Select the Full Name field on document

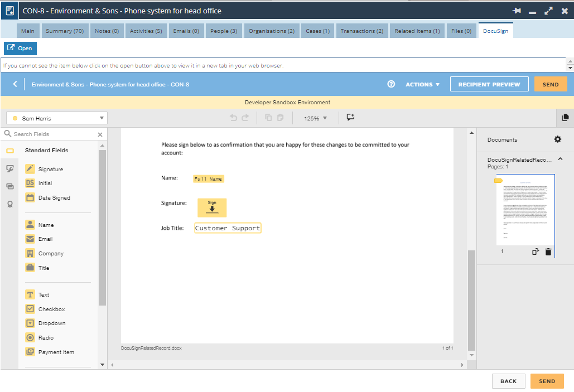[208, 178]
